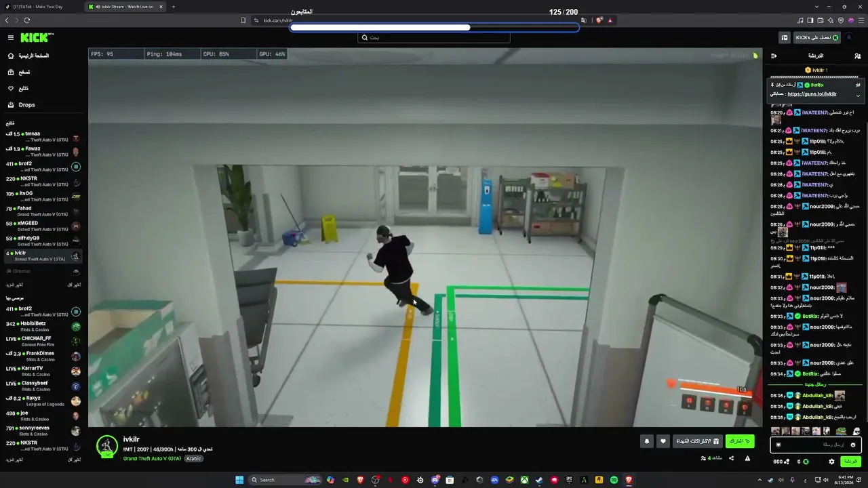Open recommended channel Classybeef

pos(43,386)
